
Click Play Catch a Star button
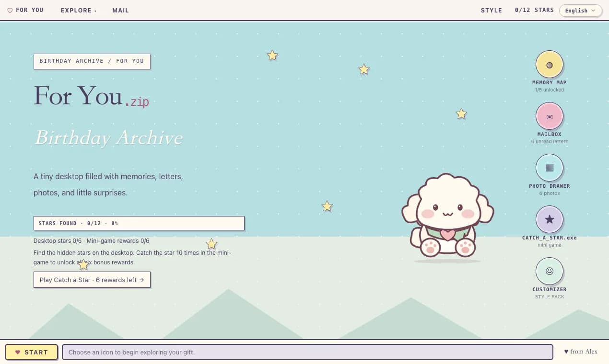pyautogui.click(x=92, y=280)
